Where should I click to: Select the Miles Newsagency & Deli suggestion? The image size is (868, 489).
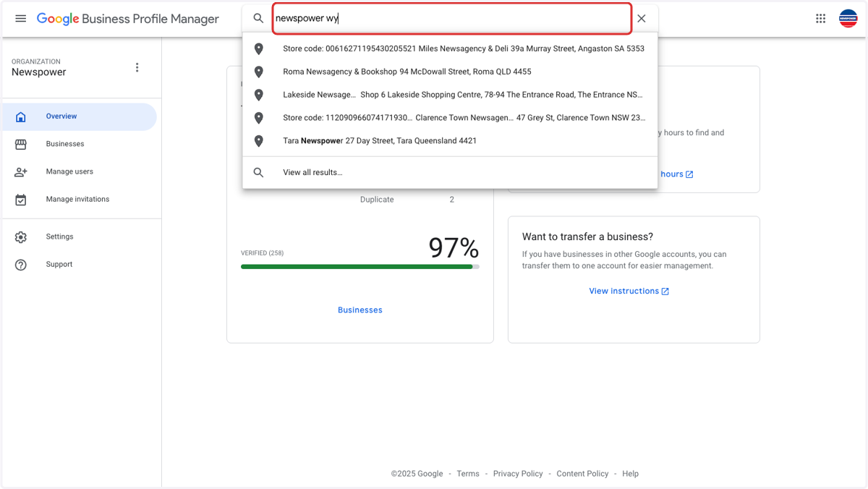450,49
